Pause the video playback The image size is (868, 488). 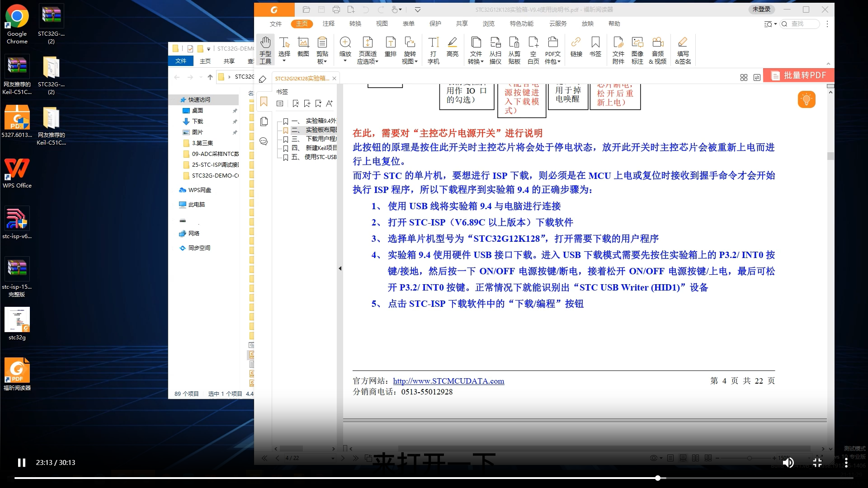pyautogui.click(x=21, y=462)
